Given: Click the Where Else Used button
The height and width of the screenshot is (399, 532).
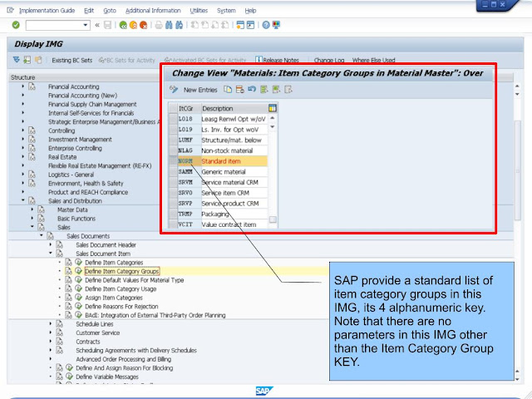Looking at the screenshot, I should click(x=373, y=60).
